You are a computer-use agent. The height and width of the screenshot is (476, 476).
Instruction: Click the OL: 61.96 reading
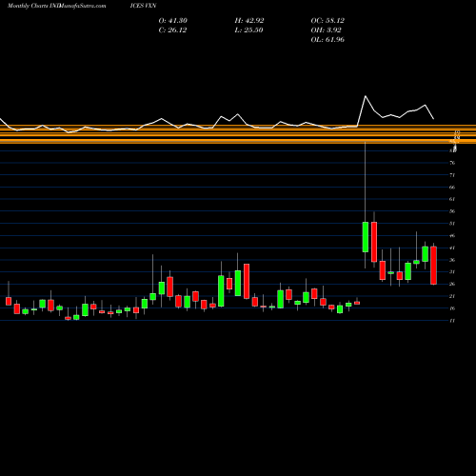(x=327, y=40)
